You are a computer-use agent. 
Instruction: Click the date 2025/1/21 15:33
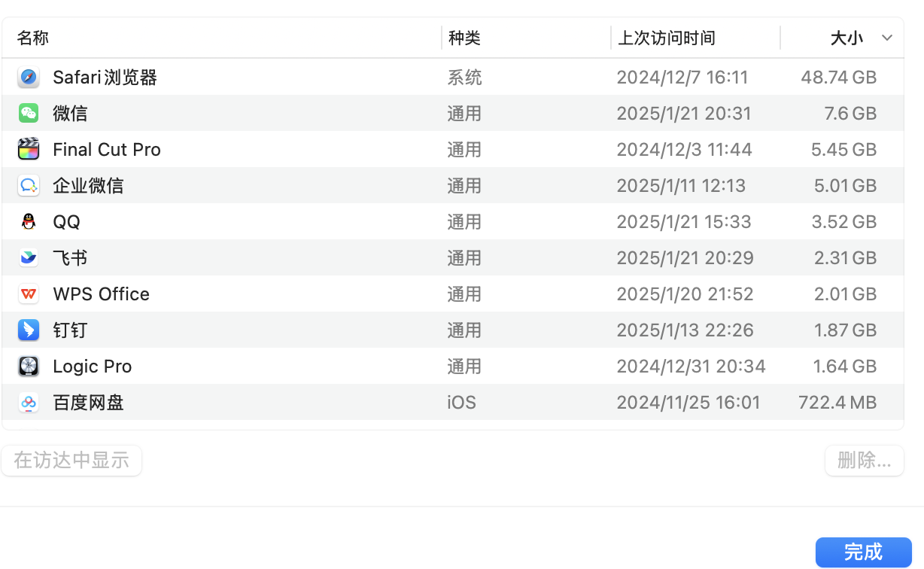(684, 222)
